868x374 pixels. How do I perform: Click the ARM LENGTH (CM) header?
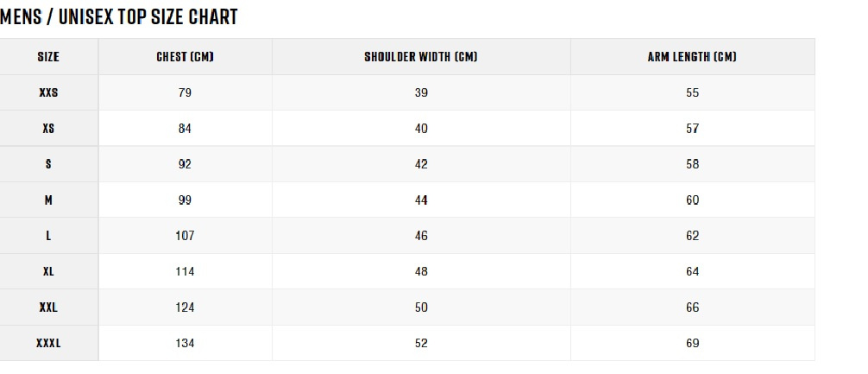pyautogui.click(x=692, y=56)
